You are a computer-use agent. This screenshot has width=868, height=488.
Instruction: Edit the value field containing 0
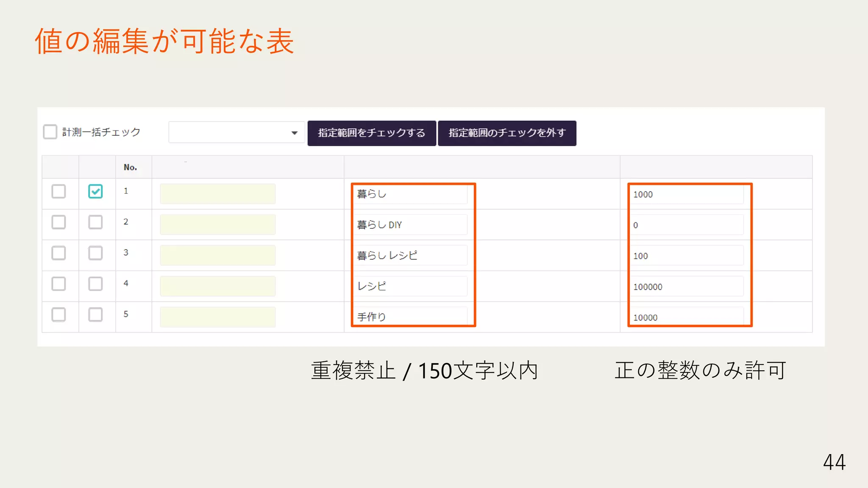(687, 225)
